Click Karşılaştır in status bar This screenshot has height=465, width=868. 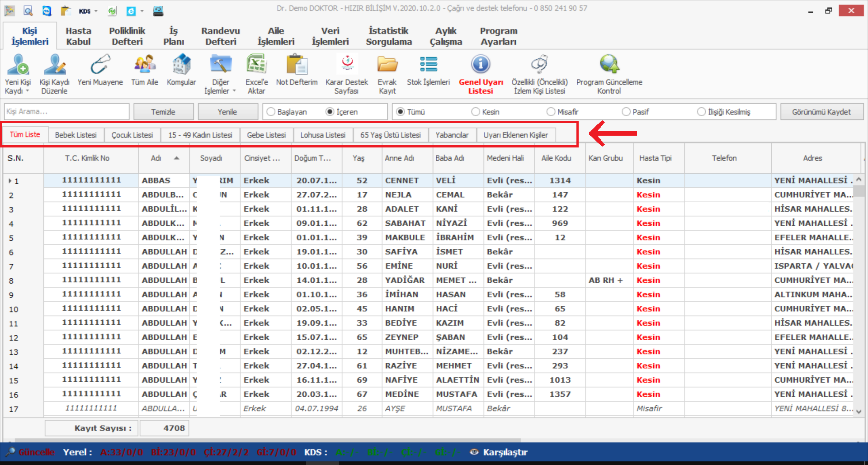(505, 452)
